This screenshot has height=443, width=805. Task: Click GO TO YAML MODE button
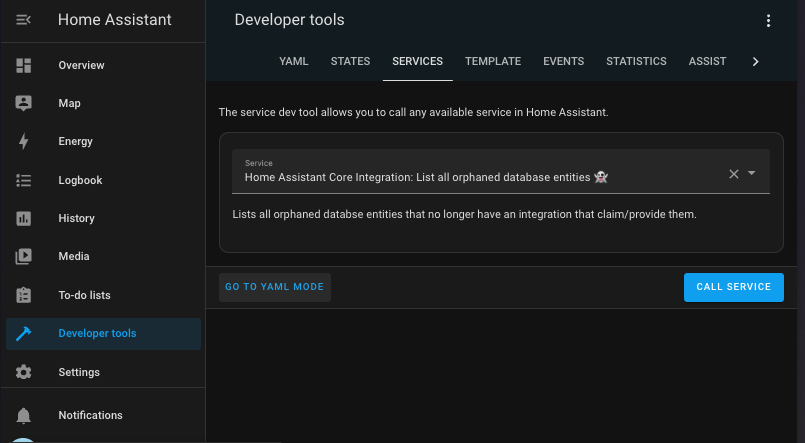coord(275,287)
